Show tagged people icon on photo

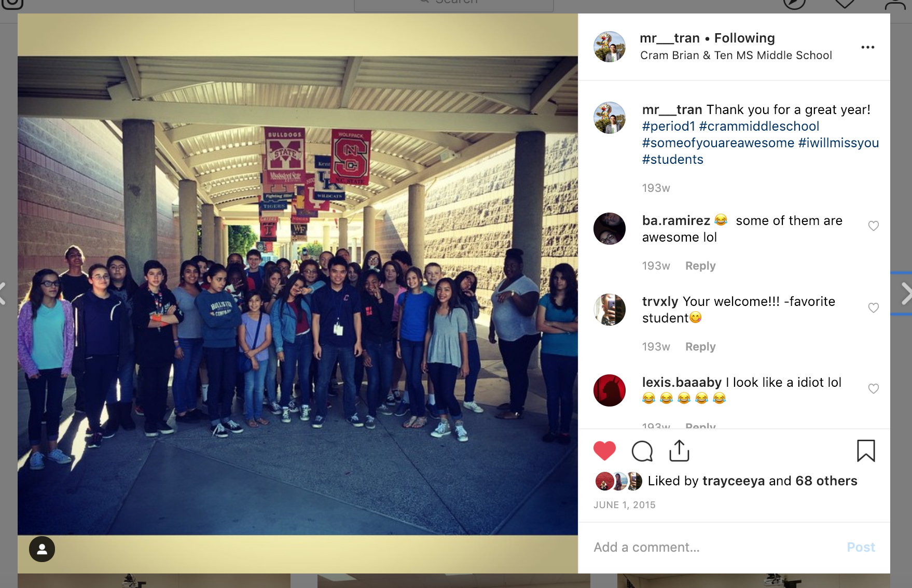pos(42,549)
